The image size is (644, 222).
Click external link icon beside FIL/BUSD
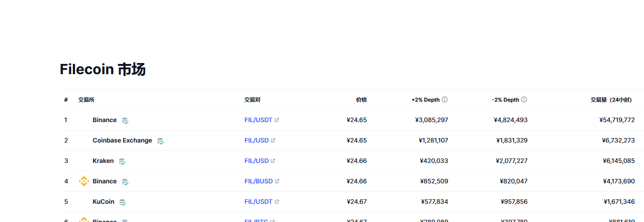[277, 181]
